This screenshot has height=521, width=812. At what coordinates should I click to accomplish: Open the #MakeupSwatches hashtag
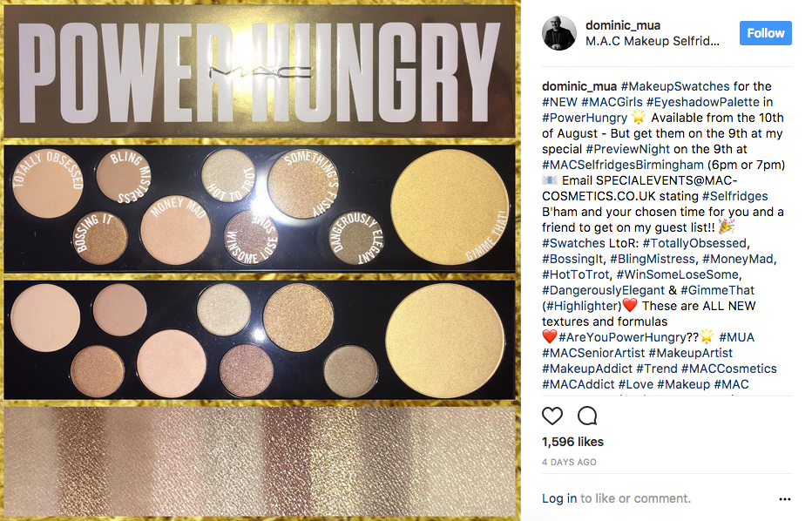(674, 86)
